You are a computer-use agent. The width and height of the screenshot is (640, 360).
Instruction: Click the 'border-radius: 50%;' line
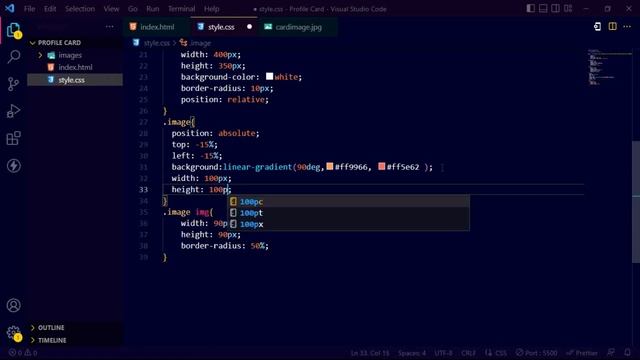click(225, 246)
